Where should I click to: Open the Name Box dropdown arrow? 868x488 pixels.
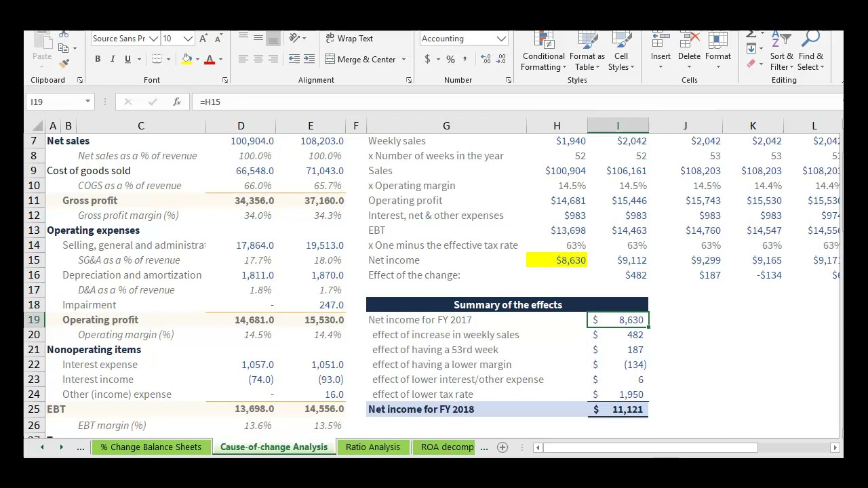(x=87, y=102)
